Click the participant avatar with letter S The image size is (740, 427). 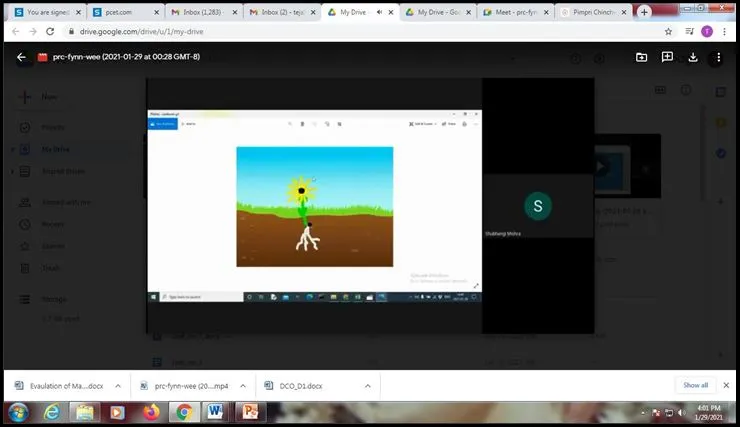coord(538,206)
